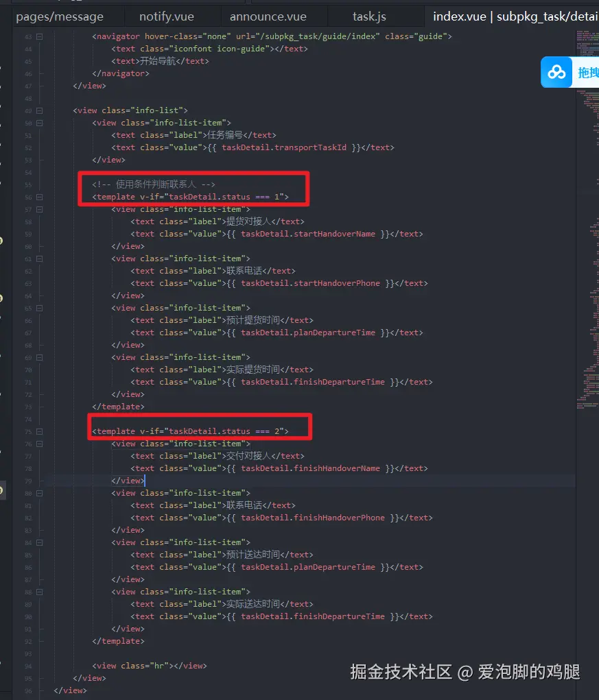Click hover-class="none" attribute on navigator
Image resolution: width=599 pixels, height=700 pixels.
(187, 36)
